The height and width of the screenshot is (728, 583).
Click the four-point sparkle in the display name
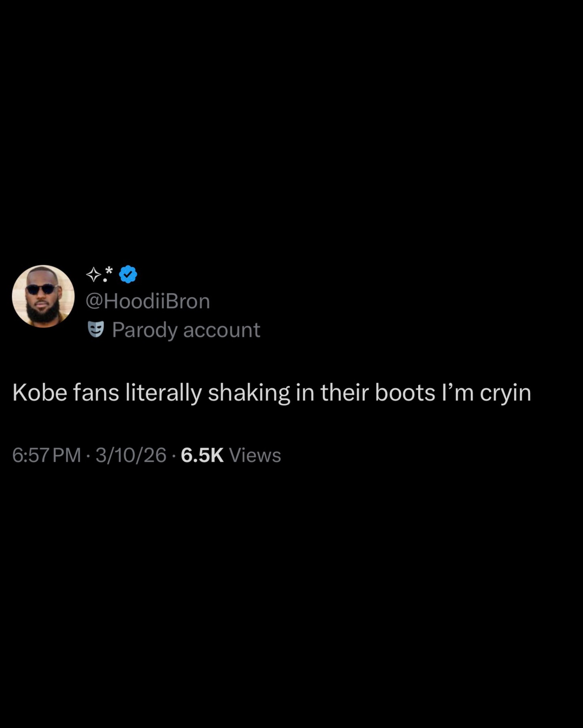(94, 275)
